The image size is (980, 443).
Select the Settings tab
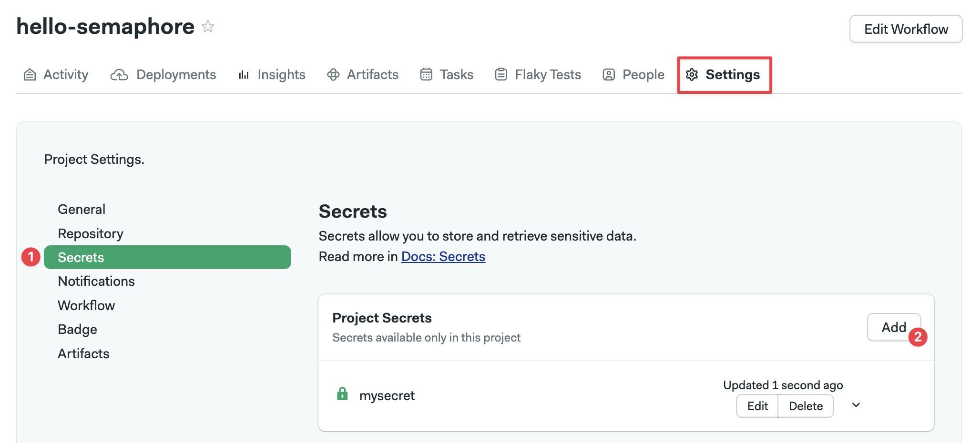(x=724, y=75)
